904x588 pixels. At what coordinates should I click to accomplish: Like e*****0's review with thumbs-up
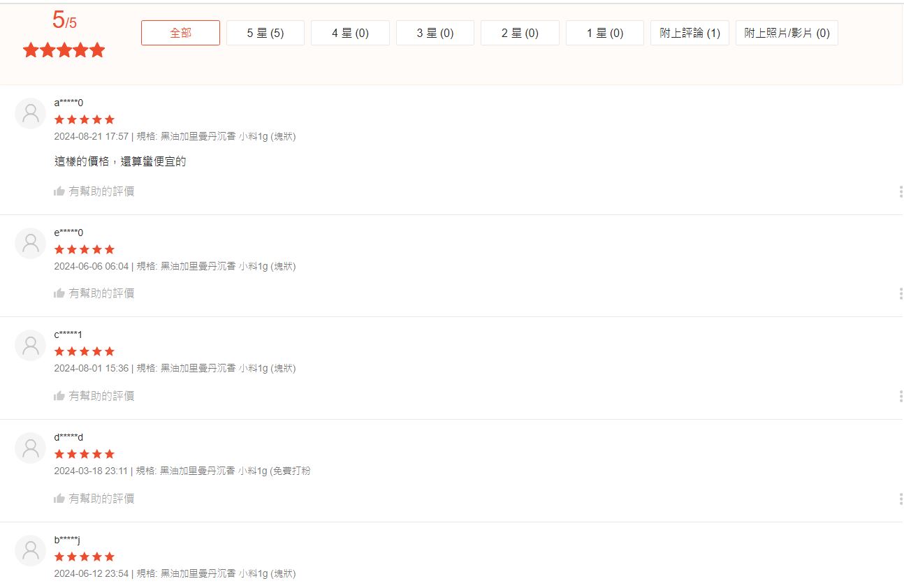[59, 293]
